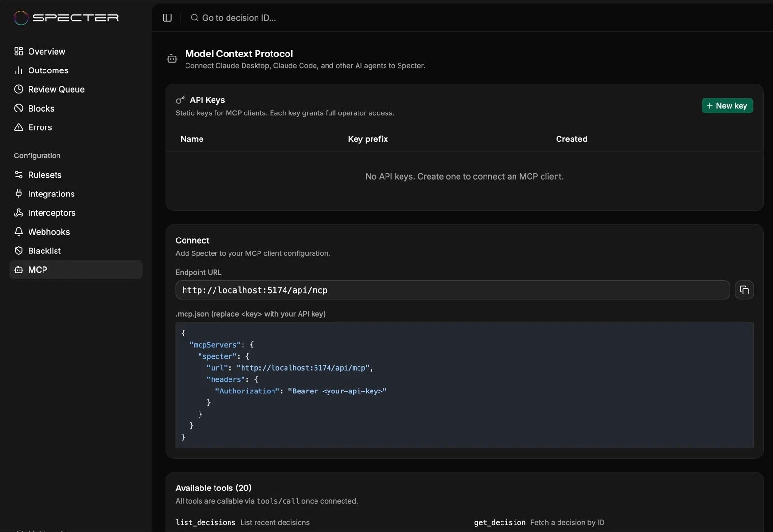
Task: Click the search magnifier icon
Action: pos(194,18)
